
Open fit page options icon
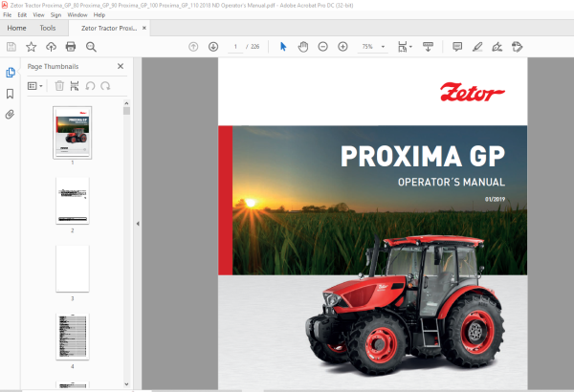tap(403, 47)
